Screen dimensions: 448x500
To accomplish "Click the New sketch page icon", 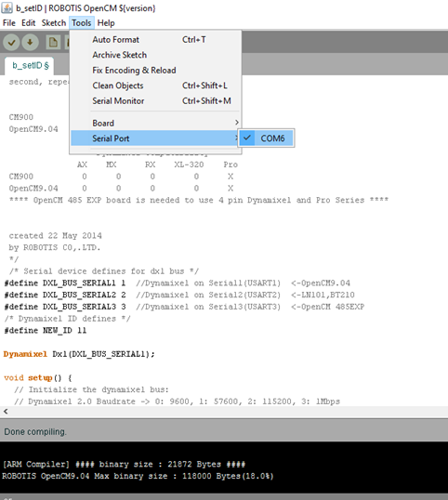I will coord(53,42).
